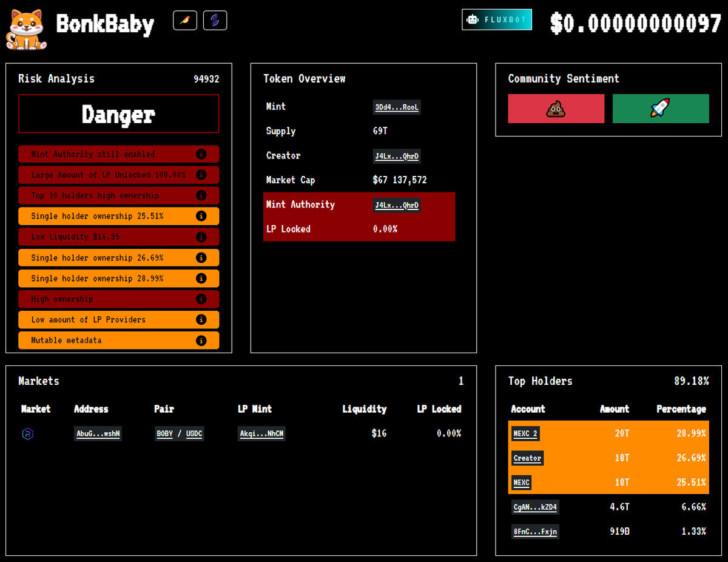
Task: Open the info icon next to Mutable metadata
Action: coord(201,340)
